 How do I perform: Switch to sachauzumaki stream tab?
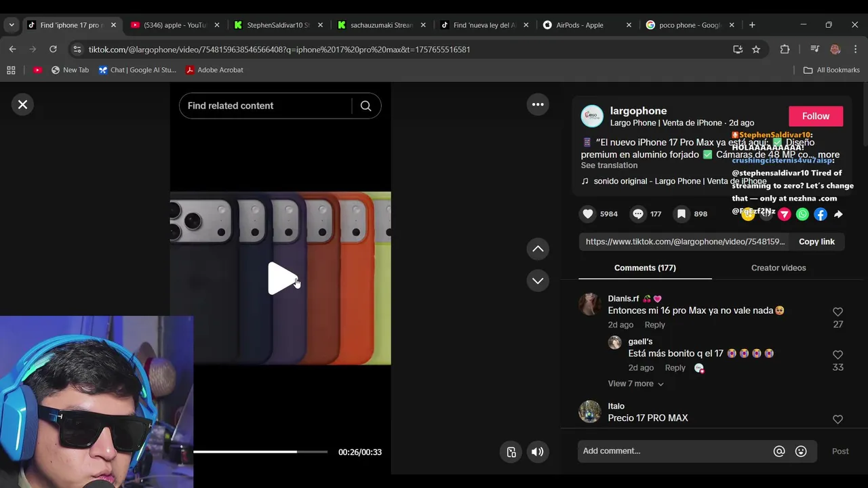[x=381, y=25]
